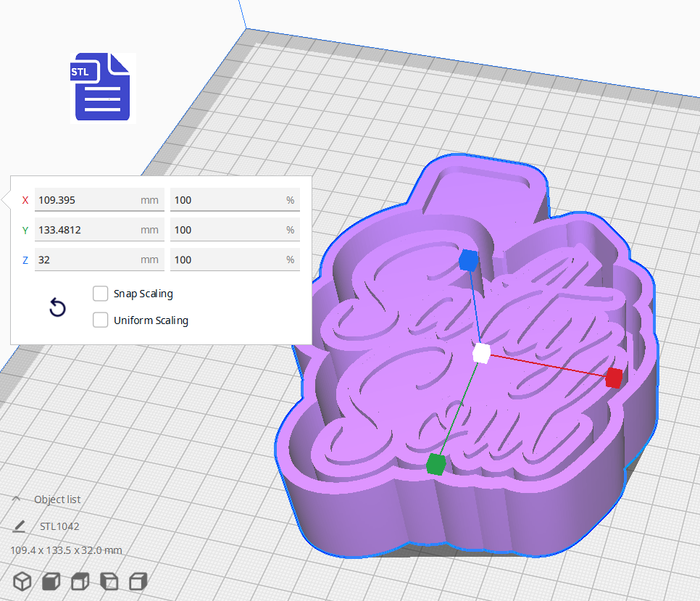
Task: Click the blue Z-axis scale handle
Action: point(468,261)
